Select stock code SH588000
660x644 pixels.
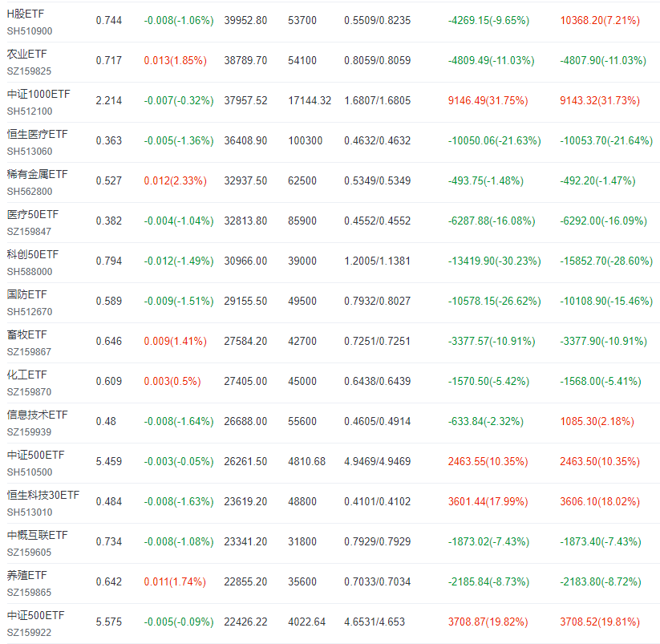[x=30, y=272]
